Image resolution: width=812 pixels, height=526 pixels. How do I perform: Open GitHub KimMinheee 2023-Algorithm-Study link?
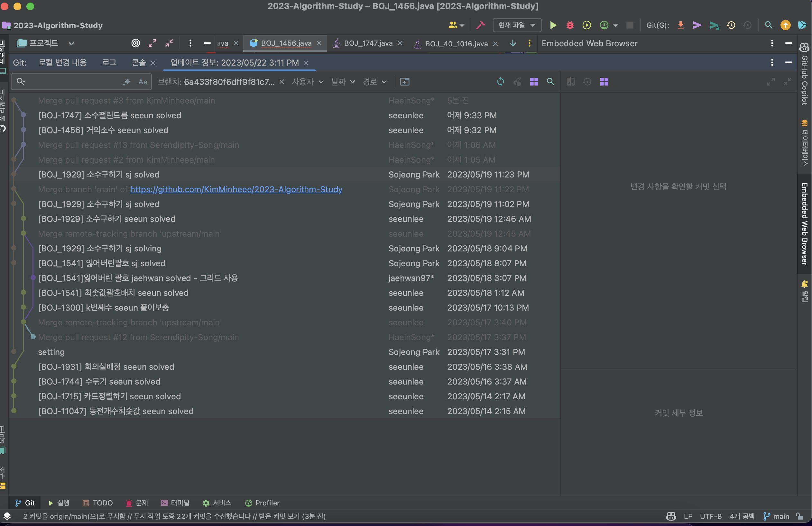click(236, 189)
